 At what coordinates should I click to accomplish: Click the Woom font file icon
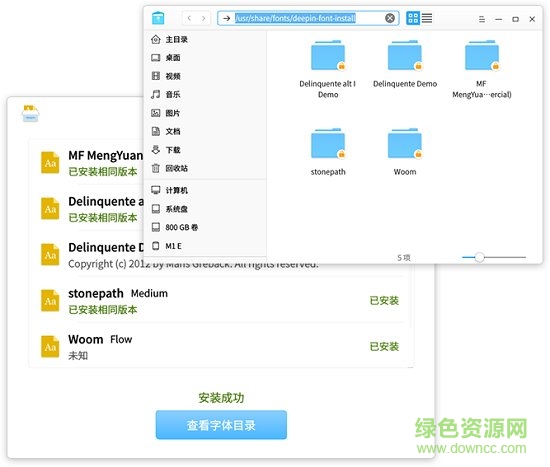(x=50, y=346)
